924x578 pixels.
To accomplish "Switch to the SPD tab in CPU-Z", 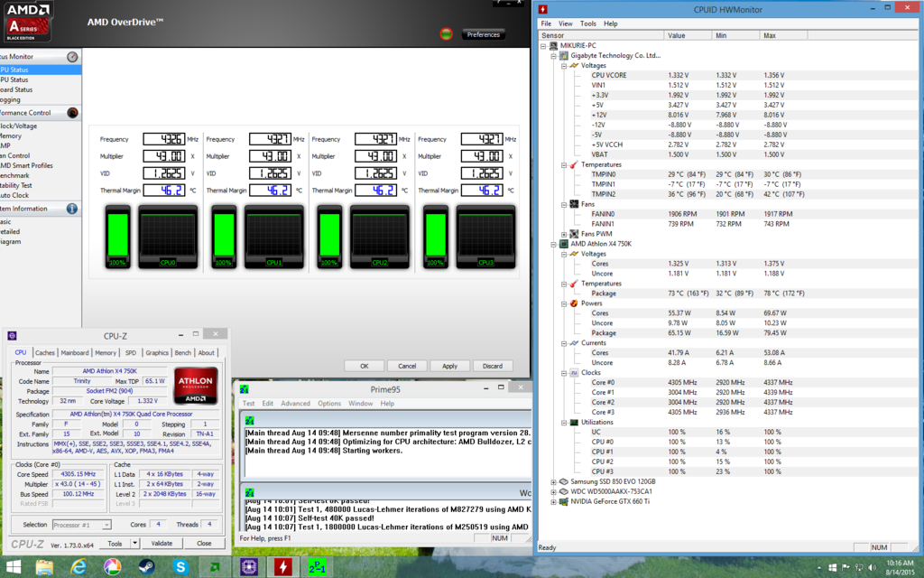I will click(x=129, y=352).
